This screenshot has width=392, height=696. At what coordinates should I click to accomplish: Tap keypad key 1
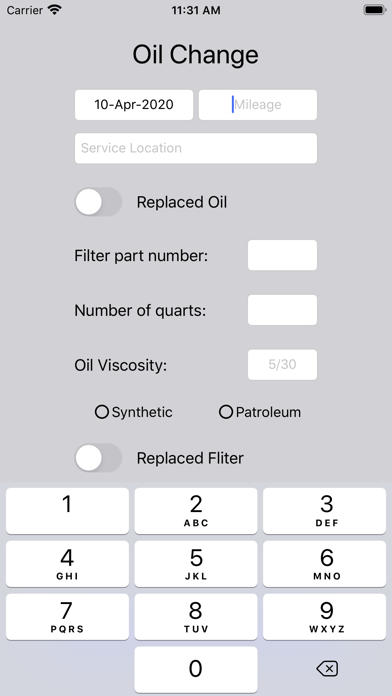point(67,511)
